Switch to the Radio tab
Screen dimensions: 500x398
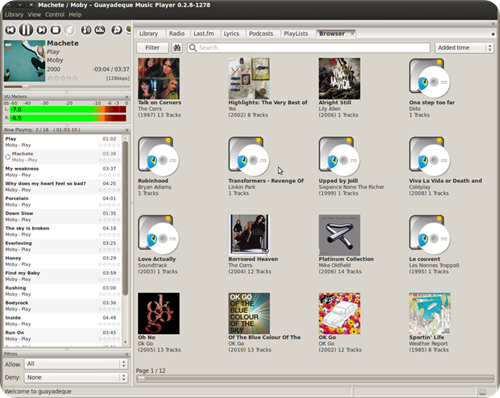pyautogui.click(x=177, y=34)
